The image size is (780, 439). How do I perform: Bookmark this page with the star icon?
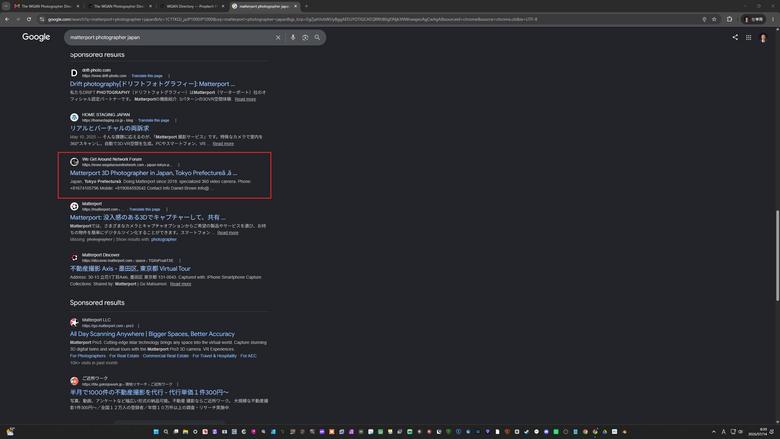[x=714, y=19]
